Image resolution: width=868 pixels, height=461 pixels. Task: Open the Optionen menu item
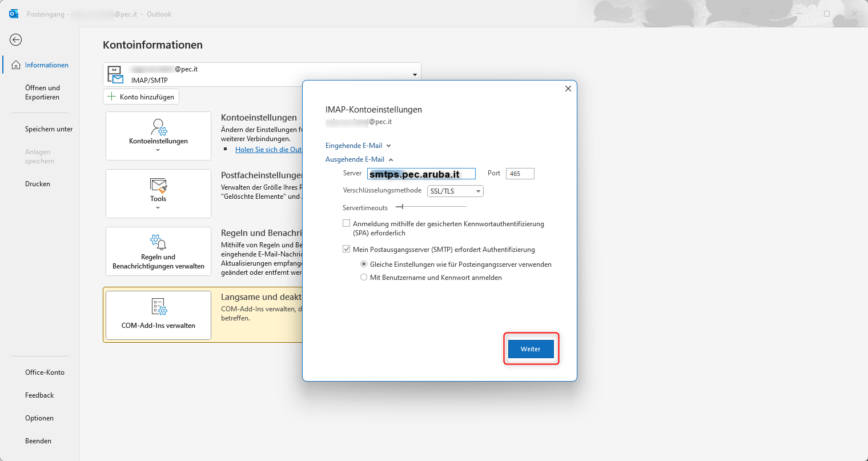point(39,418)
